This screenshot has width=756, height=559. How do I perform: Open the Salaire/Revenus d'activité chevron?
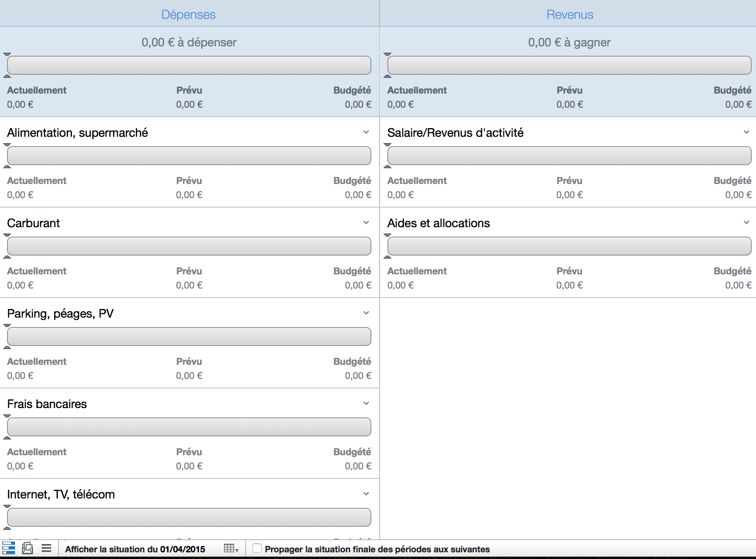tap(747, 132)
